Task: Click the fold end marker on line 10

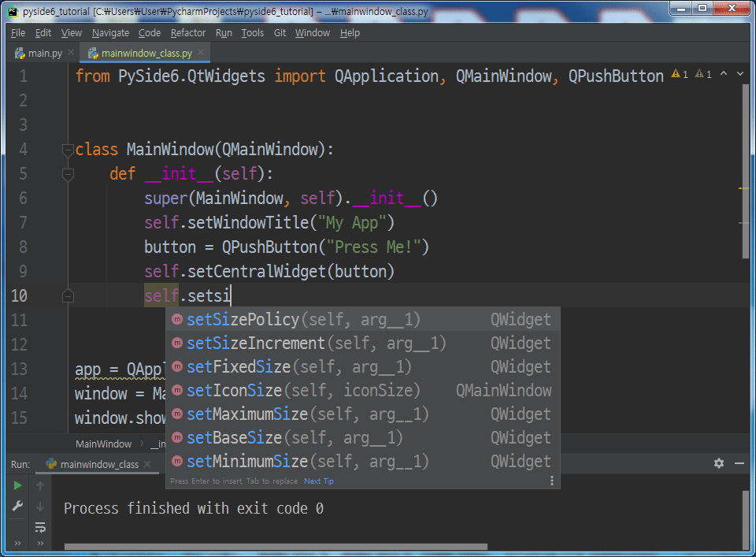Action: pyautogui.click(x=68, y=296)
